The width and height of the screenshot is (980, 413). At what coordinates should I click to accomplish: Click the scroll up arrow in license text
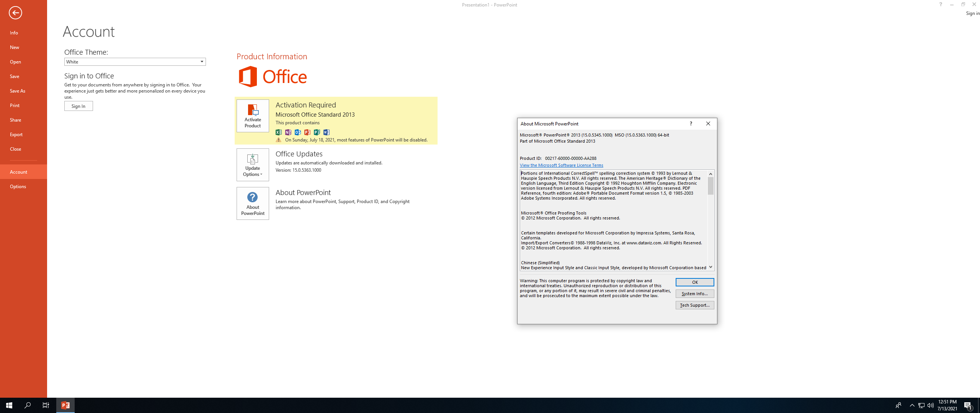coord(711,174)
